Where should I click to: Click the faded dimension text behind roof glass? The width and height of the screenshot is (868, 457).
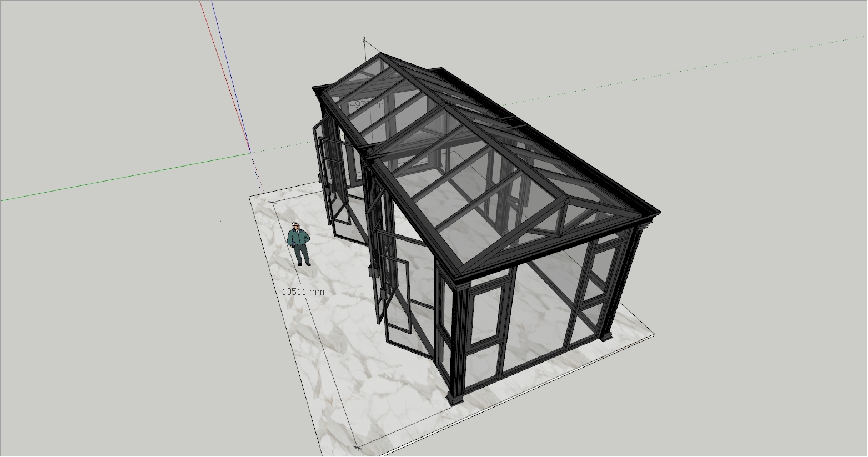(x=366, y=104)
